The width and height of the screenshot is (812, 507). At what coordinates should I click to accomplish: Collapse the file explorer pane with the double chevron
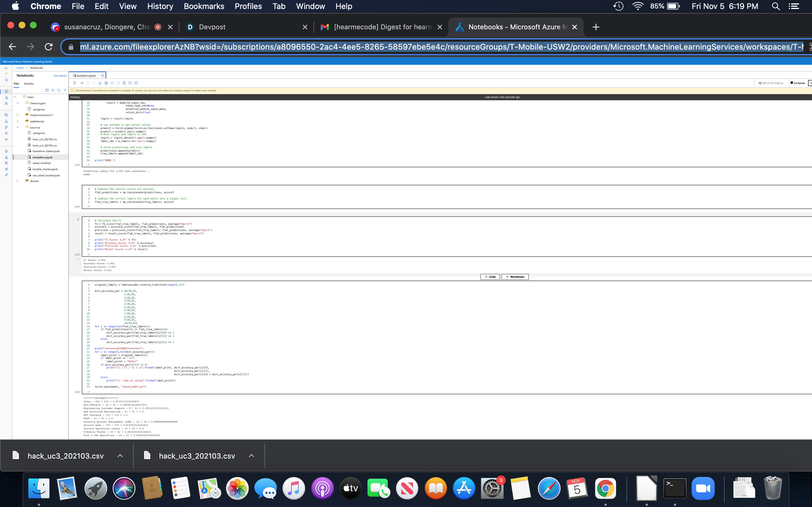[65, 90]
